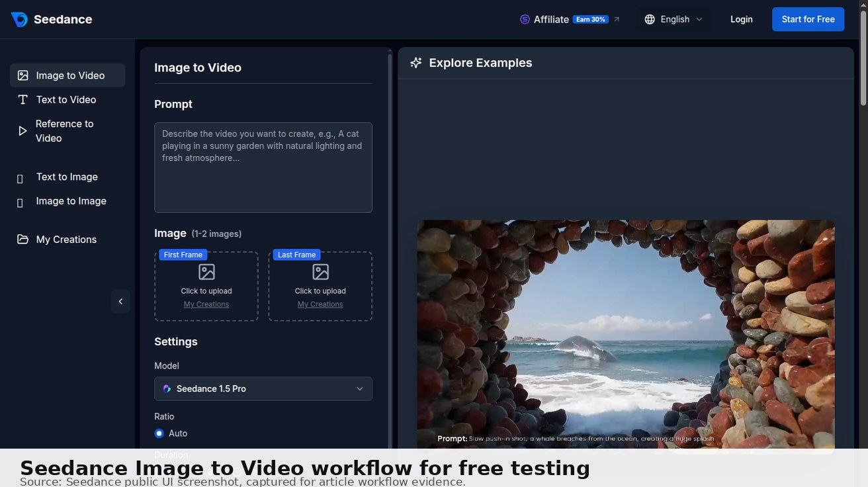
Task: Open My Creations link under Last Frame
Action: coord(320,304)
